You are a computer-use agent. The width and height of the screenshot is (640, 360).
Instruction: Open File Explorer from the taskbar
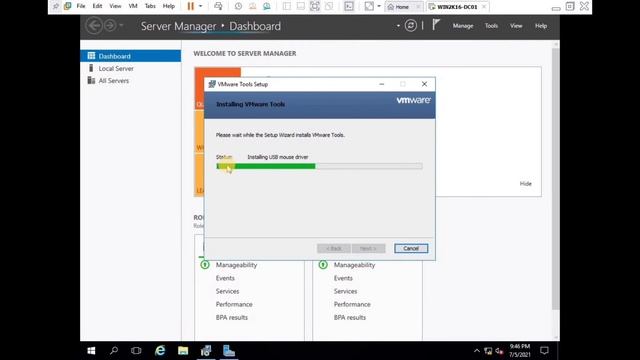183,351
